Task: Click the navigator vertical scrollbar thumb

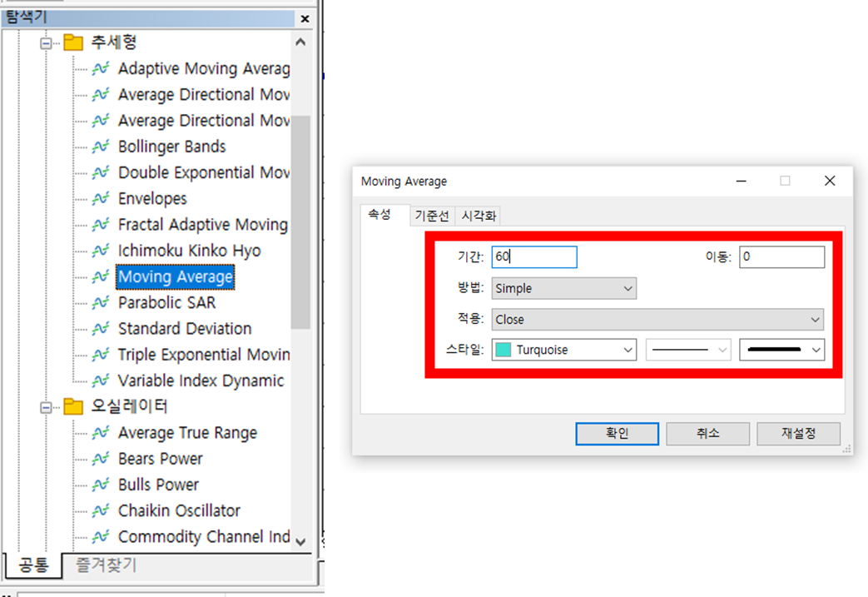Action: [300, 222]
